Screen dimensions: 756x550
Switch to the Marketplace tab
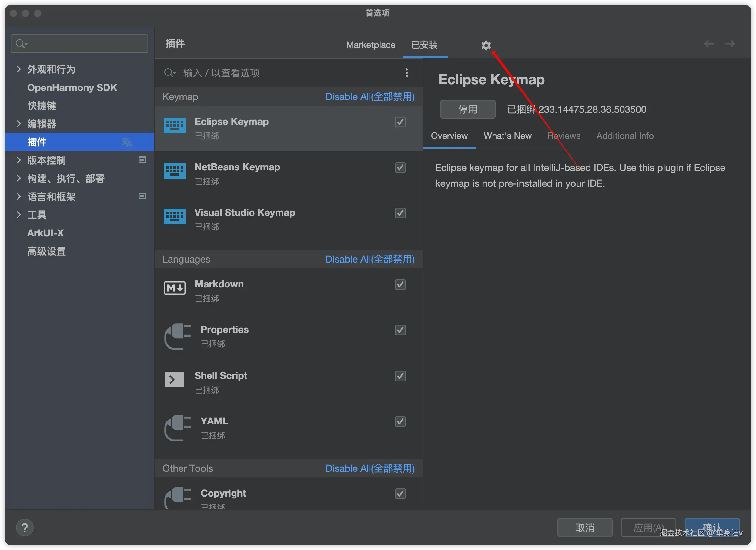[x=370, y=45]
